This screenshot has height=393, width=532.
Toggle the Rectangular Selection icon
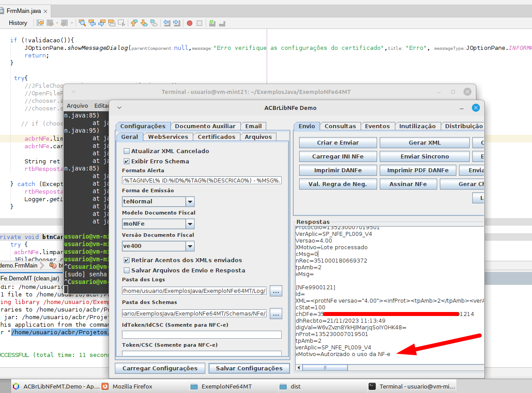[122, 23]
